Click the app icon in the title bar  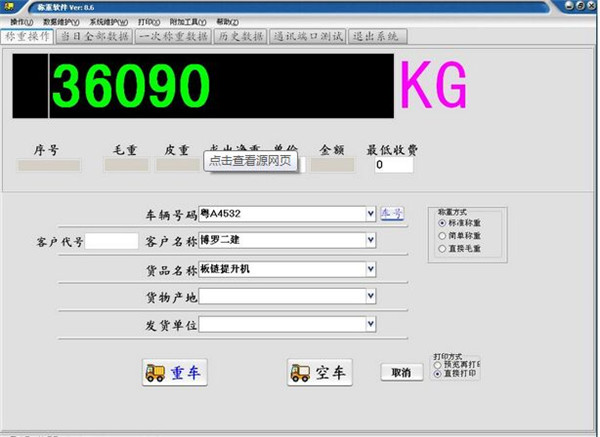[x=9, y=6]
